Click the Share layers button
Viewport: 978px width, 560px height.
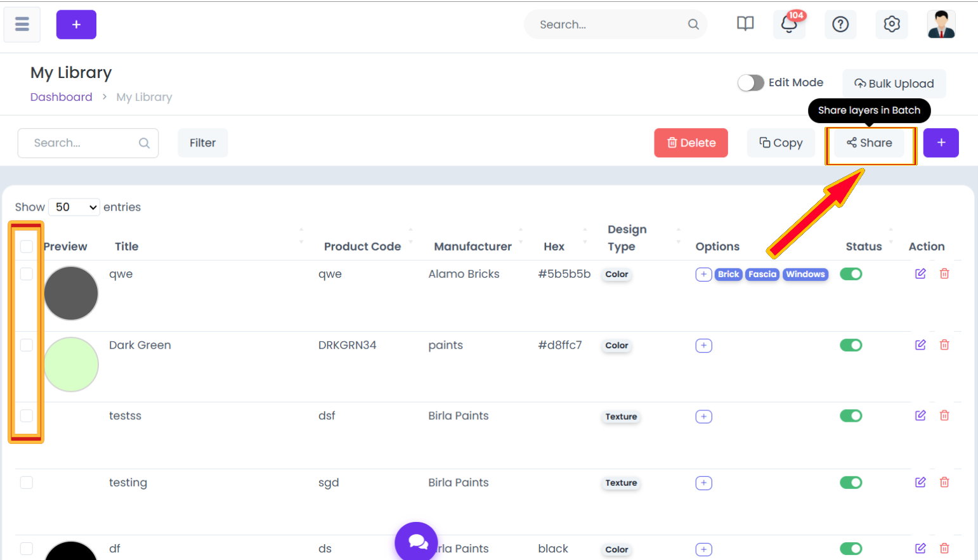[x=870, y=143]
